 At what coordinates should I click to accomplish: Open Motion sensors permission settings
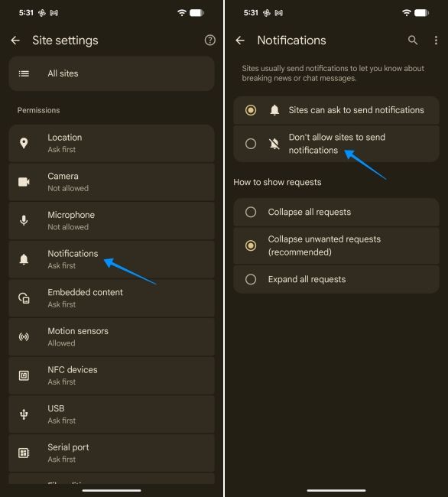(112, 336)
